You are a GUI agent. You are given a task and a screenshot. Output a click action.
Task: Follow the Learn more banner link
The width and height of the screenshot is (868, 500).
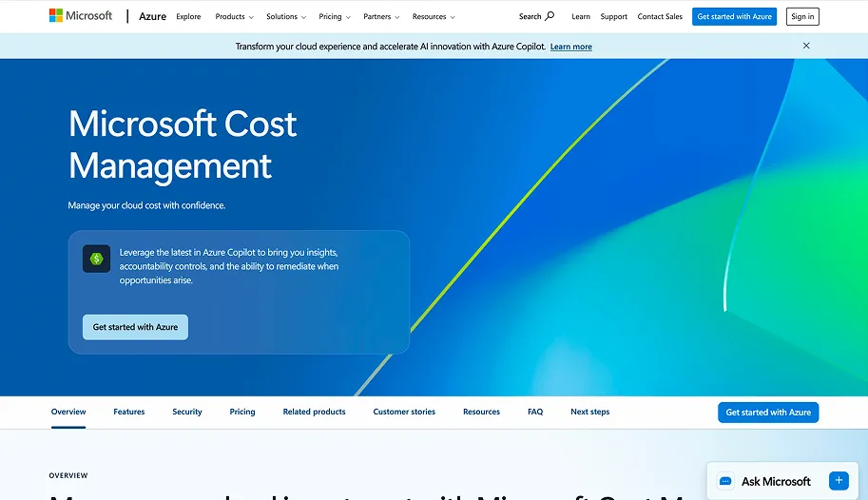[x=570, y=47]
